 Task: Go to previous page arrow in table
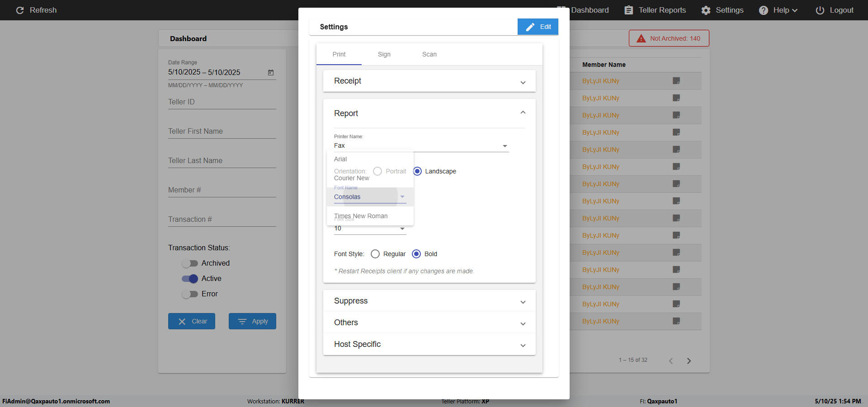click(x=671, y=360)
